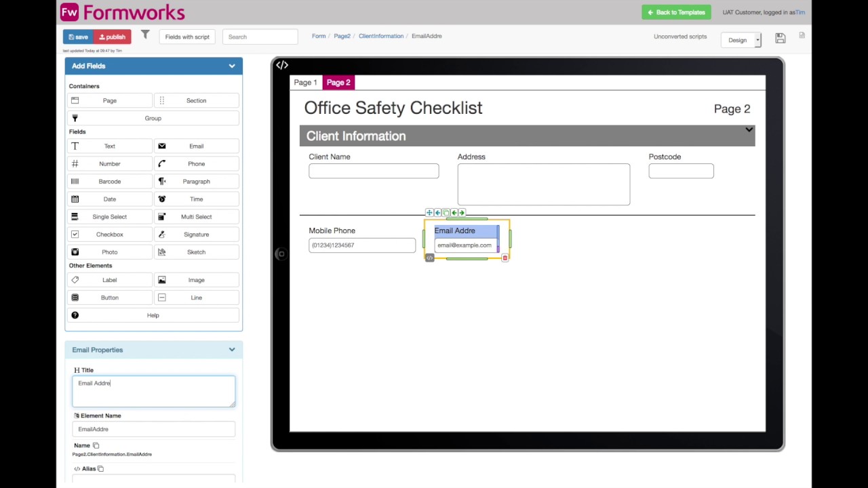The width and height of the screenshot is (868, 488).
Task: Add a Sketch field
Action: [x=197, y=252]
